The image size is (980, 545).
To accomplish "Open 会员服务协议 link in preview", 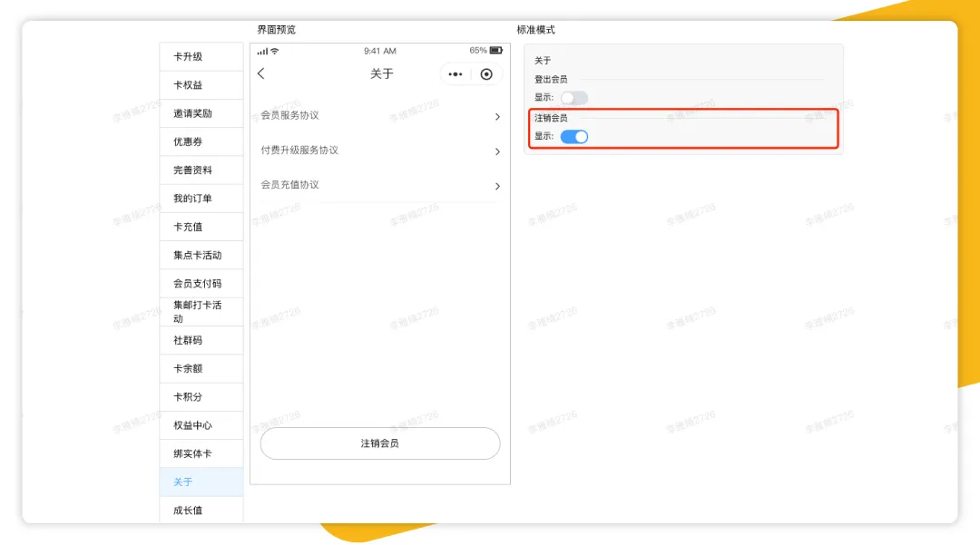I will coord(290,115).
